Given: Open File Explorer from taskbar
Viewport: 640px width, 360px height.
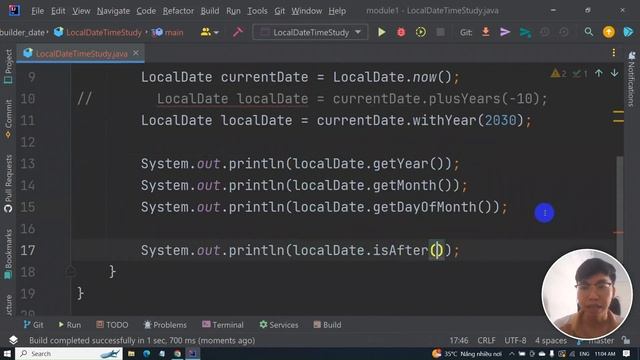Looking at the screenshot, I should coord(131,353).
